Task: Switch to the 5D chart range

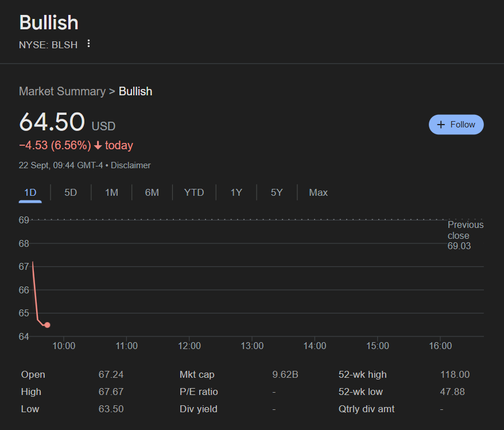Action: (x=71, y=192)
